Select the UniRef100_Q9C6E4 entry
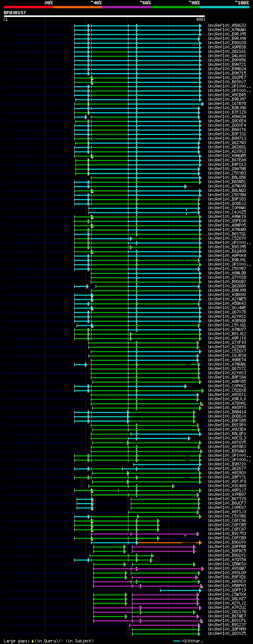This screenshot has width=253, height=644. (227, 121)
